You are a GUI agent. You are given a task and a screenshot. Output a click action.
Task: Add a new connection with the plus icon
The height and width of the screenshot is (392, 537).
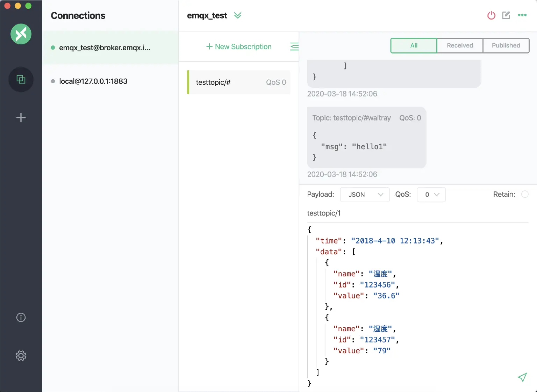coord(21,117)
